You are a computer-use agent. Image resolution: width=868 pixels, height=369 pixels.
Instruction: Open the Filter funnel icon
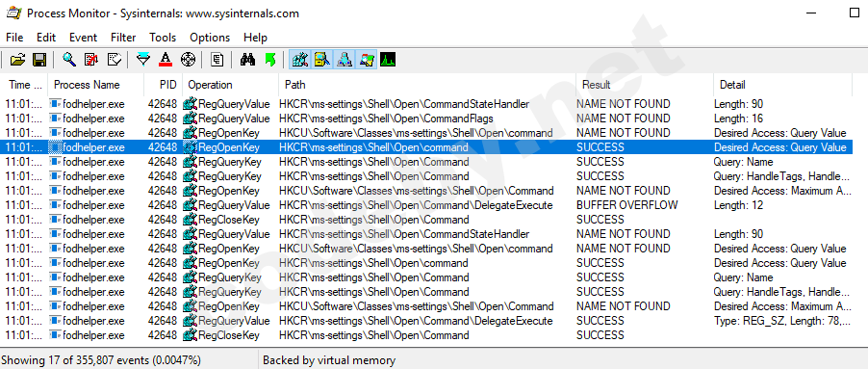coord(143,60)
